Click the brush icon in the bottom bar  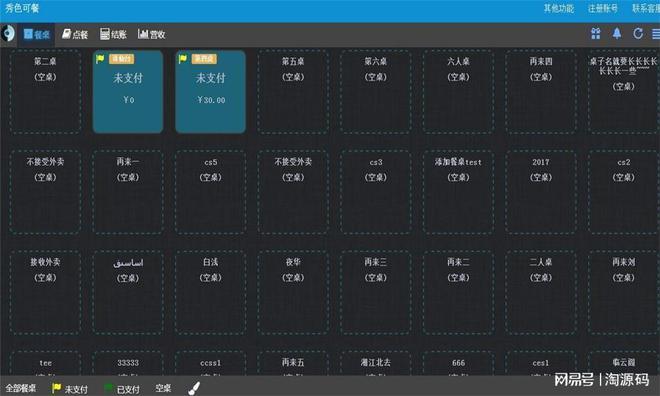tap(194, 388)
